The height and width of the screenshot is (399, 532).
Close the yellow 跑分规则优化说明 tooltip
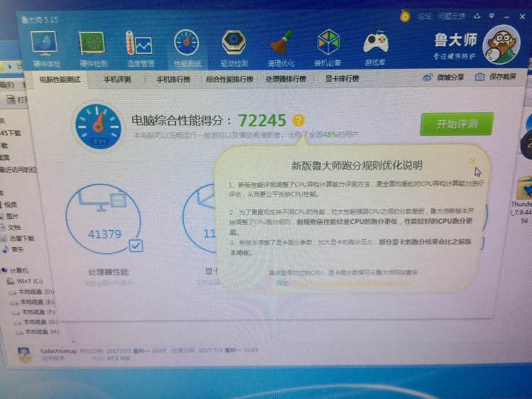tap(472, 160)
